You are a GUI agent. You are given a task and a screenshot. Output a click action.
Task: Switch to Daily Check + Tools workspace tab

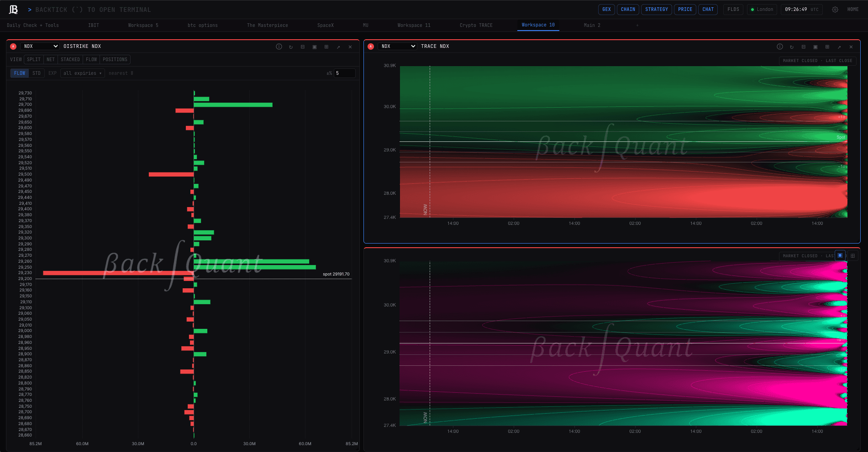point(33,26)
